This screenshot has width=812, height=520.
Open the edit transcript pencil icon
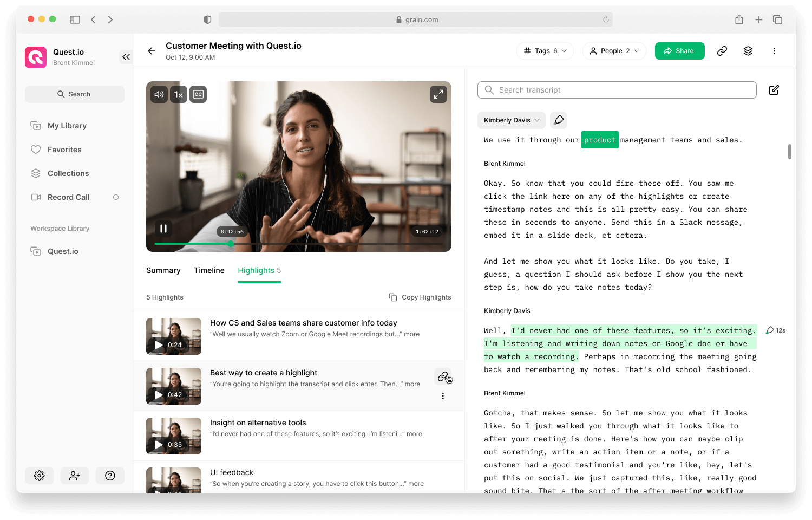point(774,90)
